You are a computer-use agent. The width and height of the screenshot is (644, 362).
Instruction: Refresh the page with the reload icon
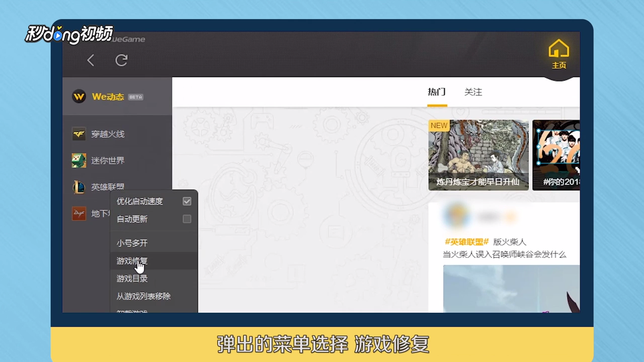coord(121,61)
